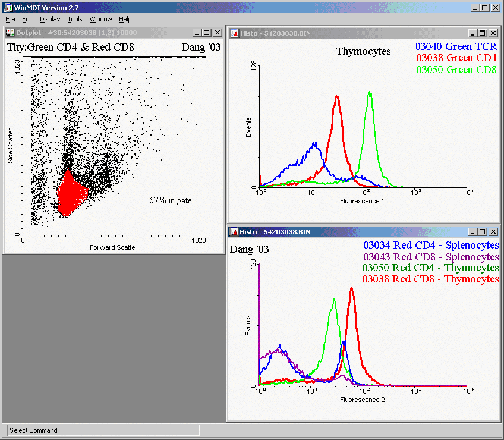Open the File menu
The width and height of the screenshot is (504, 440).
point(10,19)
